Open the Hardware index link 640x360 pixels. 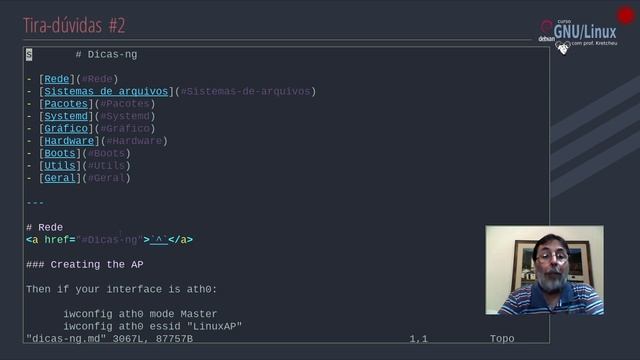(69, 141)
